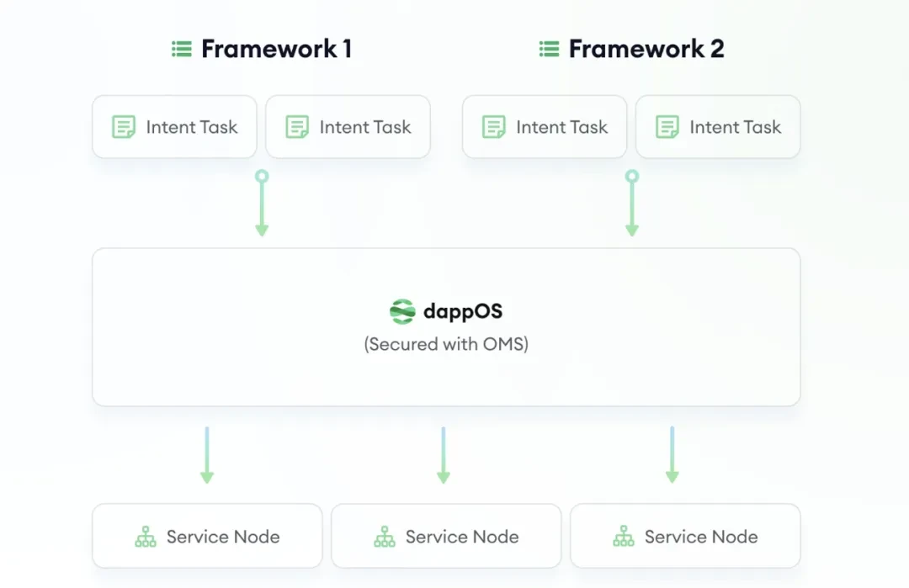The height and width of the screenshot is (588, 909).
Task: Click the list icon beside Framework 1
Action: (x=182, y=50)
